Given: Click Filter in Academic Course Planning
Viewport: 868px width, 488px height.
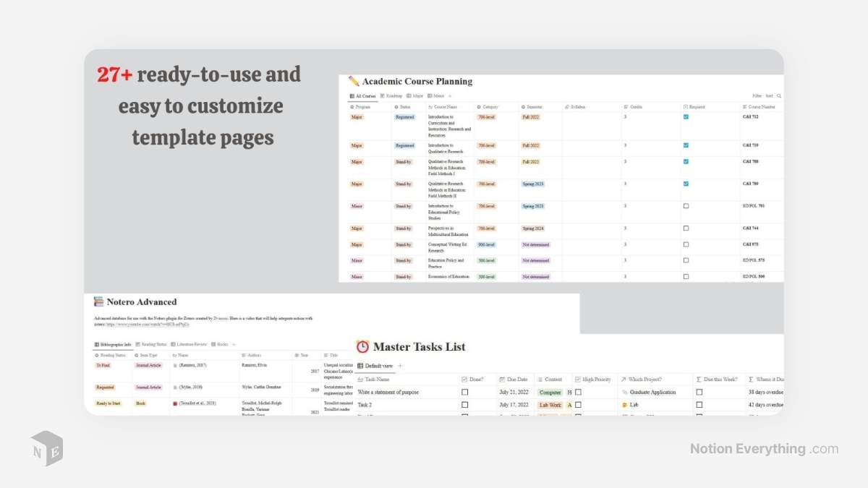Looking at the screenshot, I should pos(757,95).
